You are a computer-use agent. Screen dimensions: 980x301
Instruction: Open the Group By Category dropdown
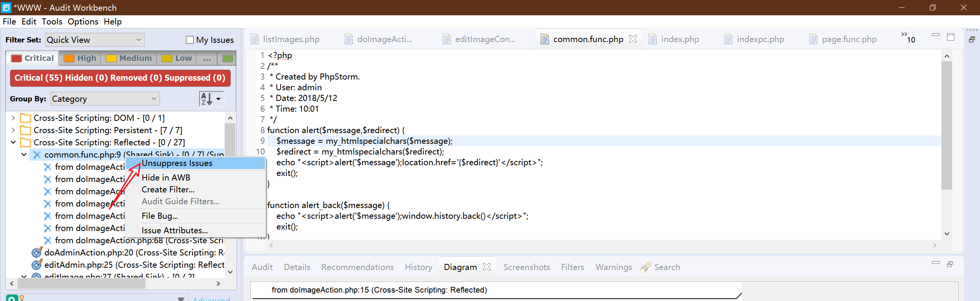click(x=105, y=99)
